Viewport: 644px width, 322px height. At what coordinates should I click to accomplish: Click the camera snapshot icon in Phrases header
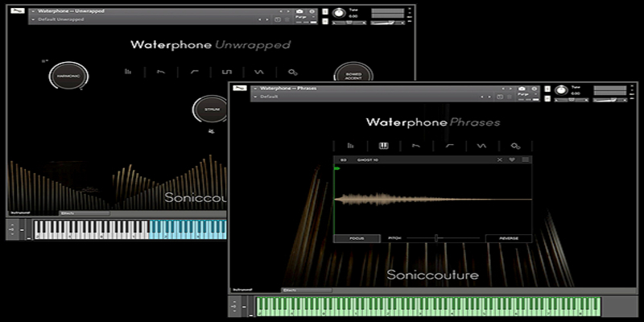[x=522, y=89]
